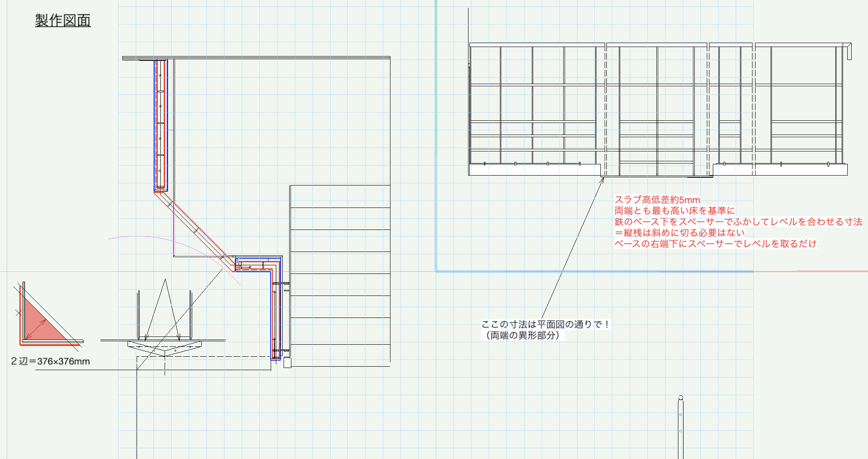Click the small square at the staircase bottom-left corner

[287, 363]
